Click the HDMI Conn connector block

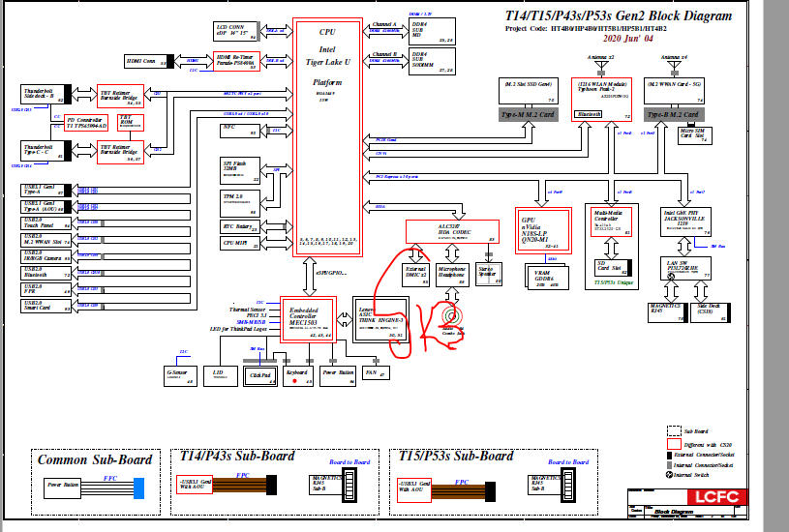(x=149, y=61)
